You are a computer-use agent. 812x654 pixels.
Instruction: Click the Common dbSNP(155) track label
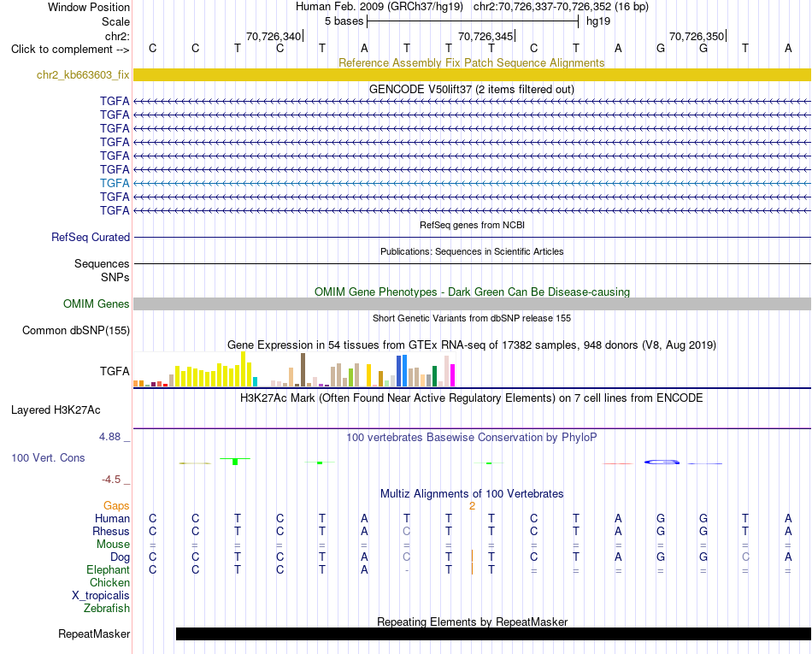coord(76,330)
